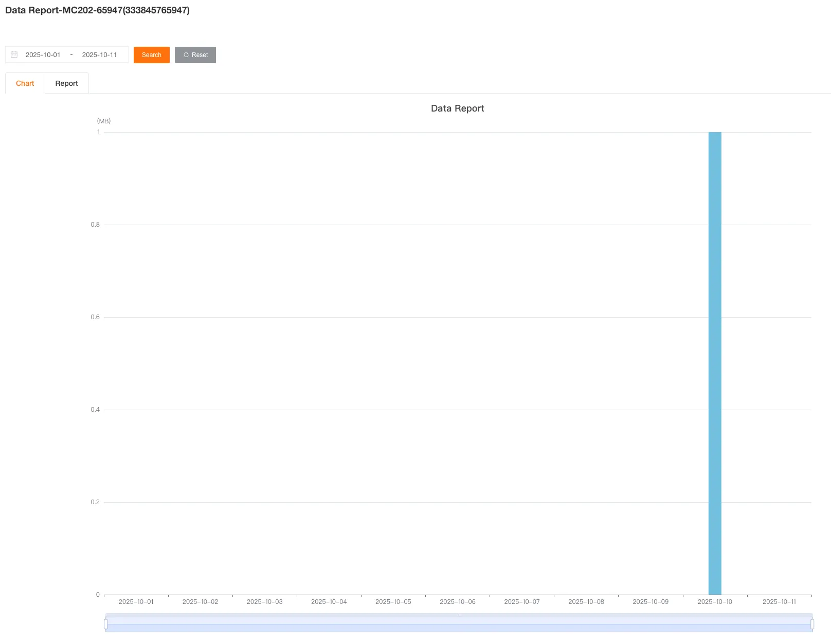The width and height of the screenshot is (831, 644).
Task: Click the start date field showing 2025-10-01
Action: click(x=43, y=54)
